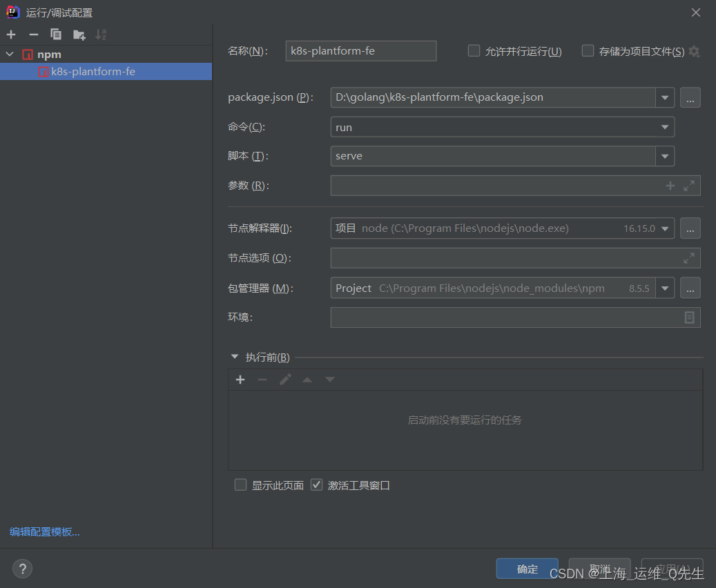Browse for a different package.json file
716x588 pixels.
coord(690,97)
